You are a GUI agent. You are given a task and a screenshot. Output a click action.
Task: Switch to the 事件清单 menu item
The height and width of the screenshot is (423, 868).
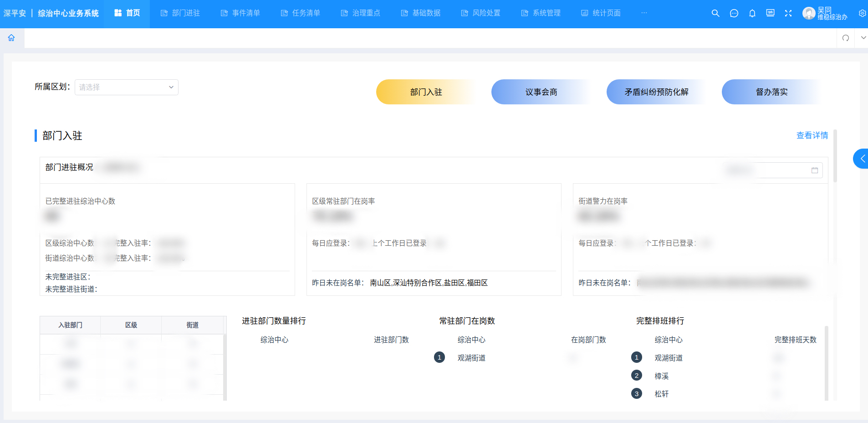[240, 13]
